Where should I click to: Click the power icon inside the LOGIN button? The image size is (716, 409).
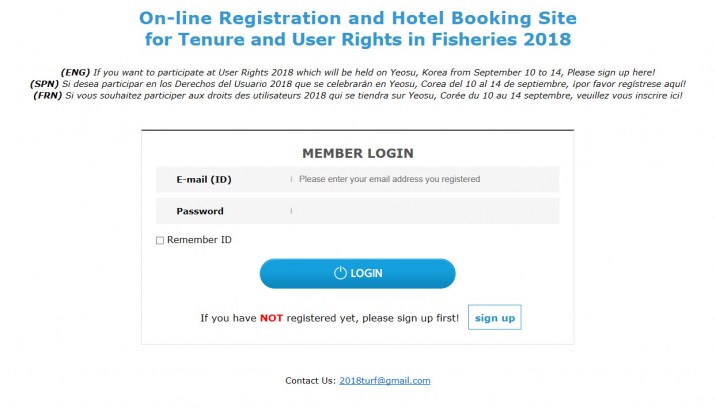pos(339,273)
